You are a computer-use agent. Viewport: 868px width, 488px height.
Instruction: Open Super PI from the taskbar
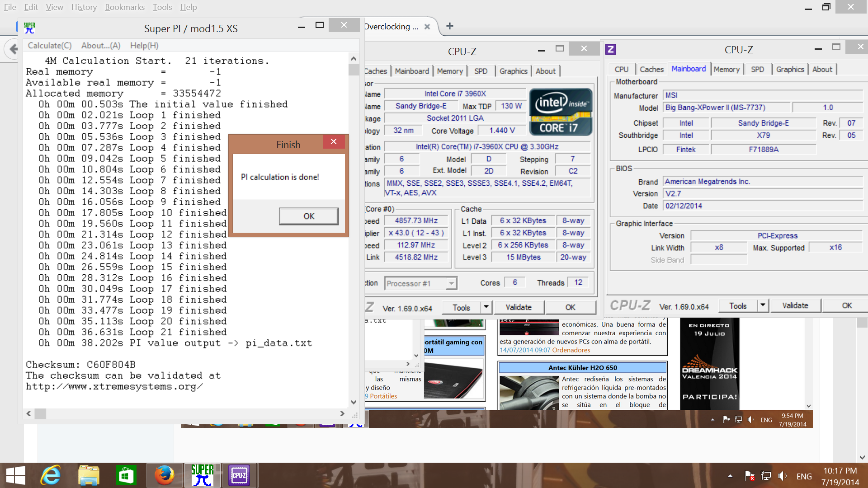pos(202,475)
